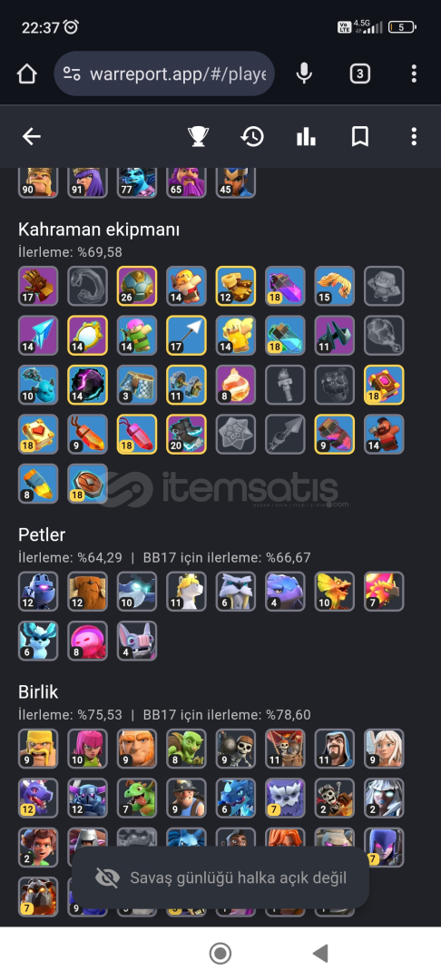Open the bar chart statistics icon
Screen dimensions: 441x980
[x=306, y=136]
